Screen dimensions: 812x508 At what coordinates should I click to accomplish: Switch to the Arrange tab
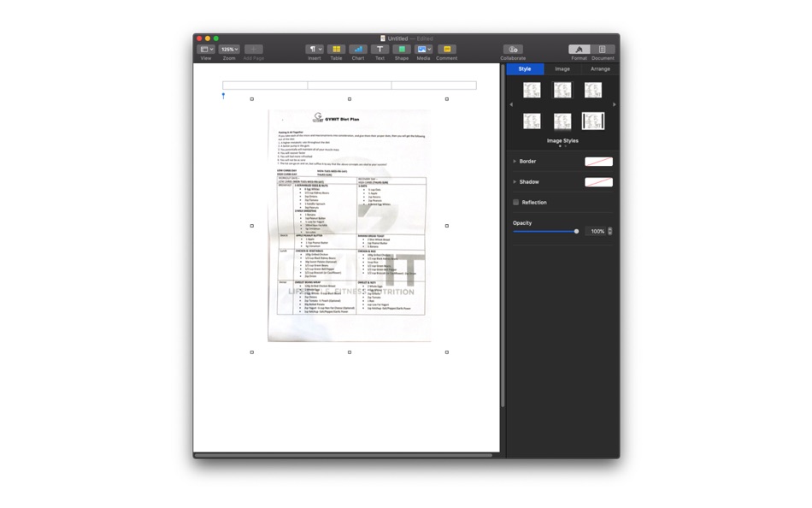point(600,69)
